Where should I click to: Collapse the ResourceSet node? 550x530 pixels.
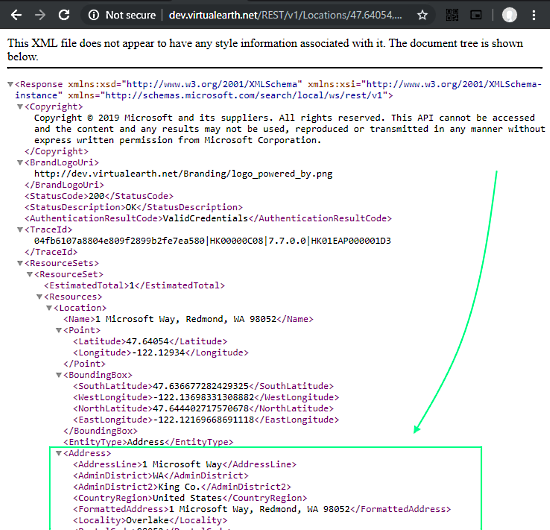[x=30, y=274]
